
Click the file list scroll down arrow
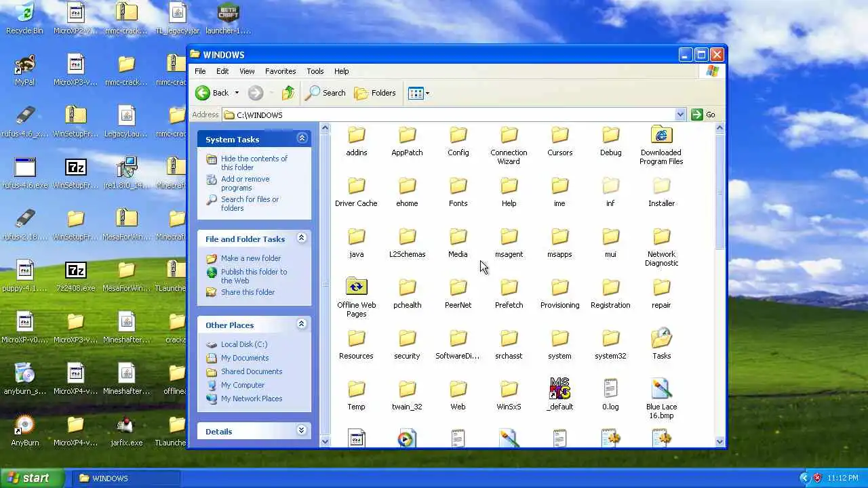click(719, 442)
